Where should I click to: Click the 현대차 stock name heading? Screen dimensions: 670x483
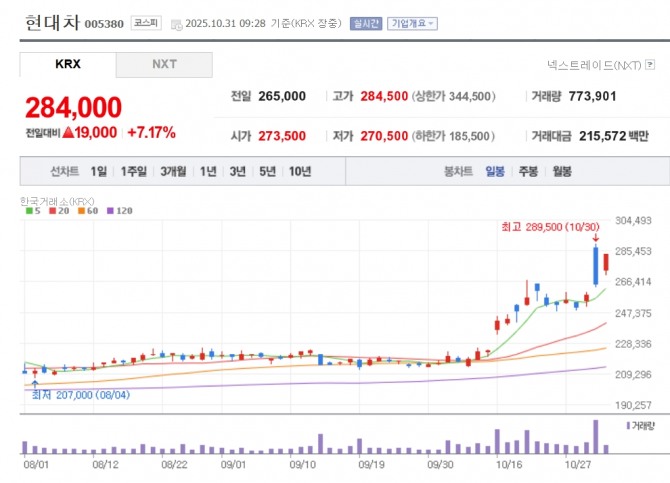pyautogui.click(x=52, y=22)
